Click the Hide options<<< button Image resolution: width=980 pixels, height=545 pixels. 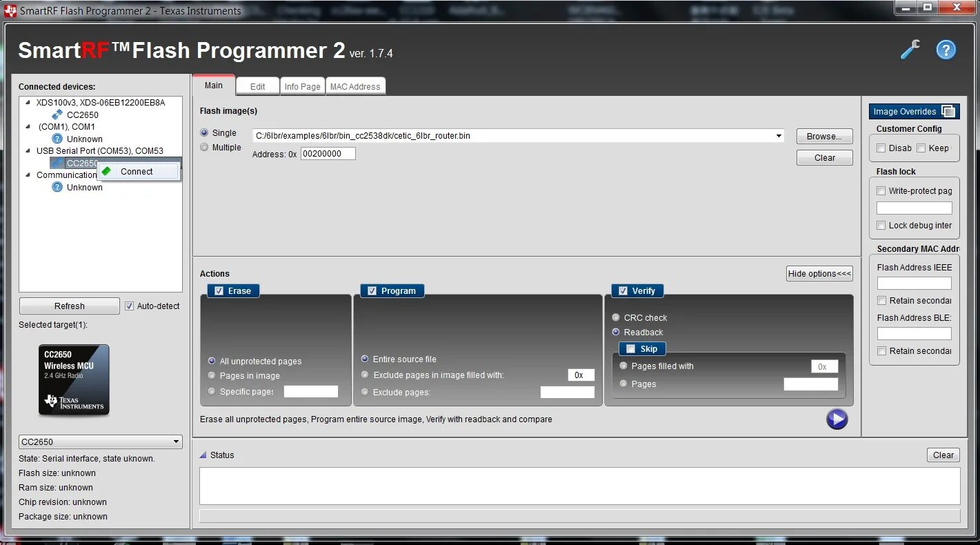point(819,273)
